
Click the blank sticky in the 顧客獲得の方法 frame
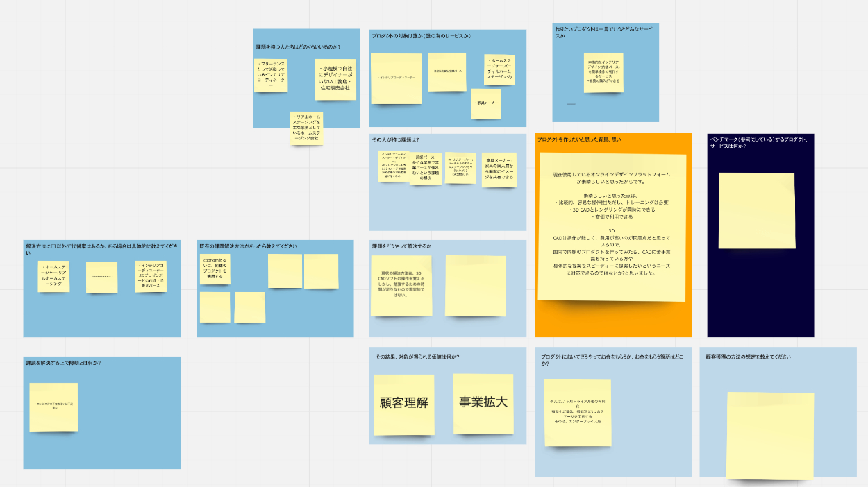pyautogui.click(x=769, y=435)
